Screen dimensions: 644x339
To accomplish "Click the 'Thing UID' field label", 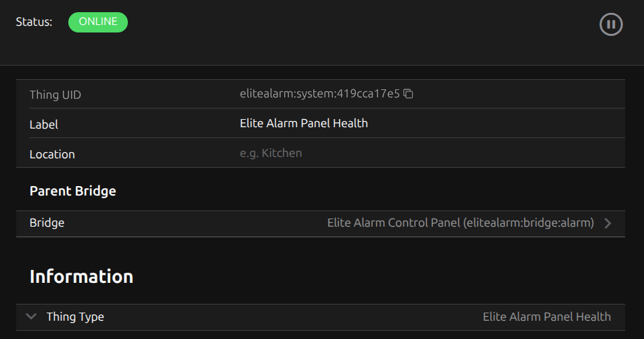I will tap(55, 95).
